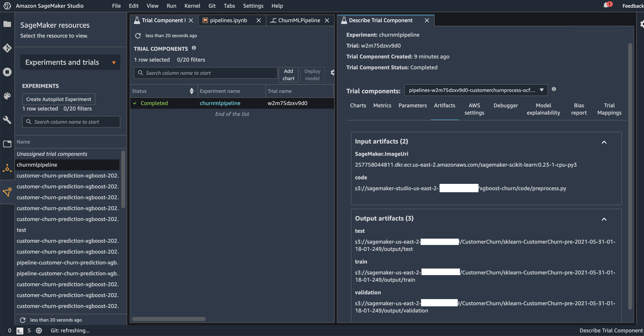644x336 pixels.
Task: Click the SageMaker Studio logo
Action: point(7,6)
